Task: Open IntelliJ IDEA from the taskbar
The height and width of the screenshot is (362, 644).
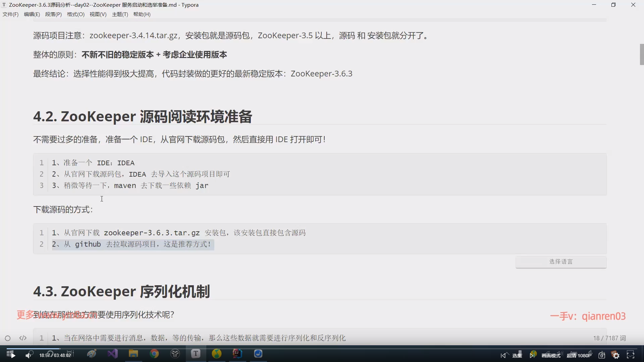Action: [237, 354]
